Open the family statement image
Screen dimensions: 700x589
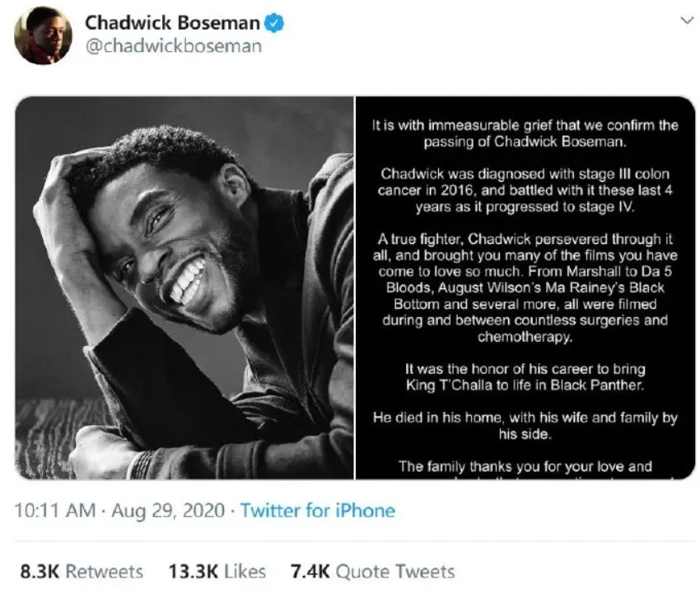[x=525, y=287]
